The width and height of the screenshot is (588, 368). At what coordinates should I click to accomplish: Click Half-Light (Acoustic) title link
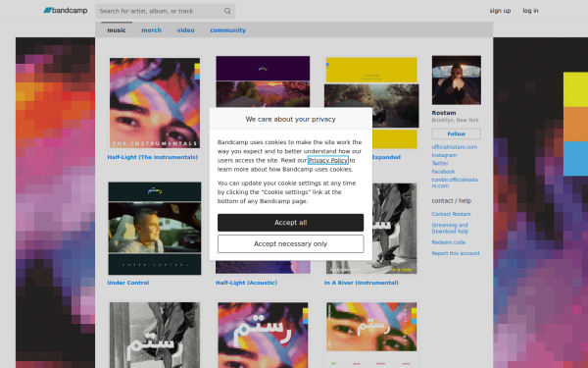tap(246, 283)
